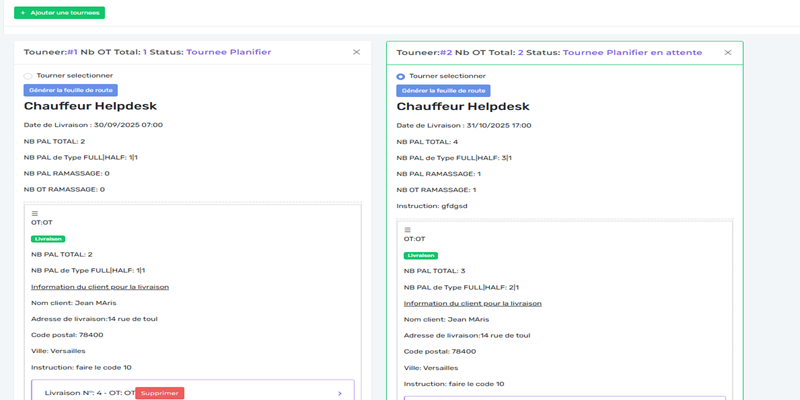Select the Tourner selectionner radio for tour #1
The image size is (800, 400).
click(28, 76)
